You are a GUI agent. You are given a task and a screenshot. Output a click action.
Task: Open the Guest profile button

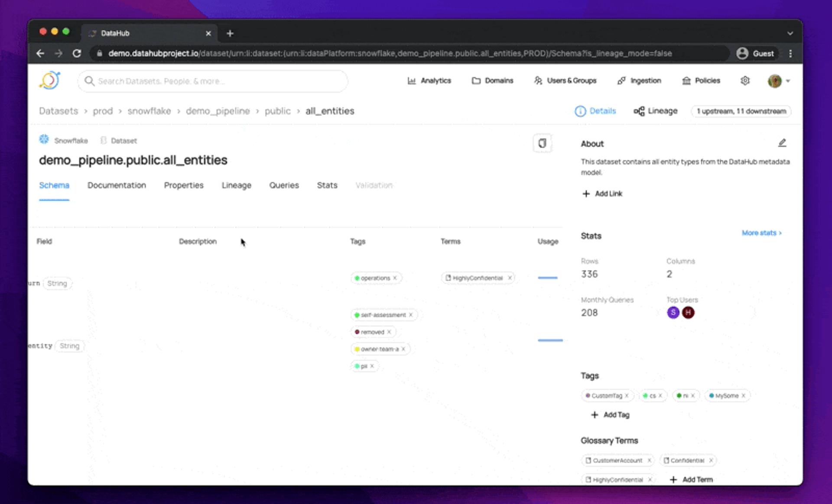click(x=755, y=53)
